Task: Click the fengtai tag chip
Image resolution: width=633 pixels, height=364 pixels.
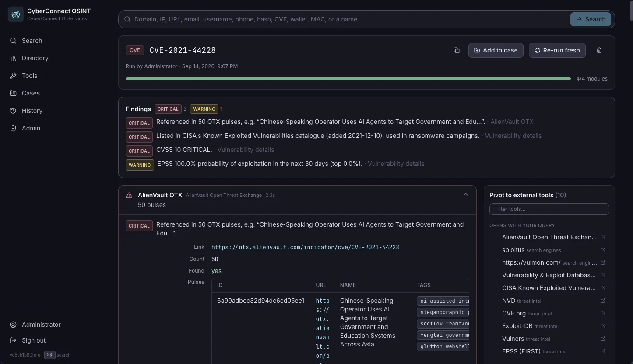Action: pos(443,335)
